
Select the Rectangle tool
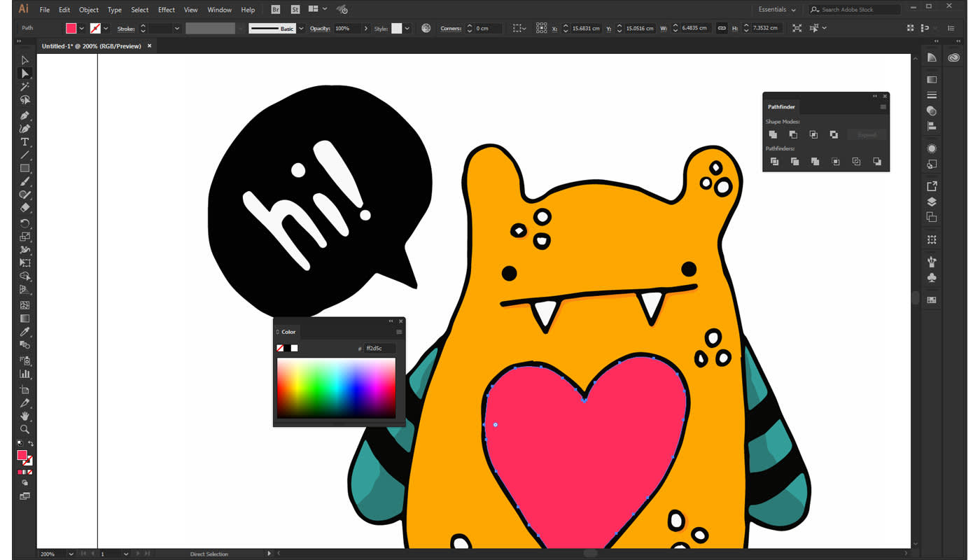[x=24, y=168]
